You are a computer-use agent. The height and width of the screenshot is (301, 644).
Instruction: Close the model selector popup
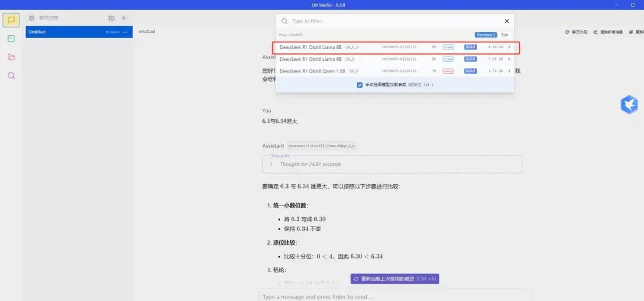pos(506,21)
